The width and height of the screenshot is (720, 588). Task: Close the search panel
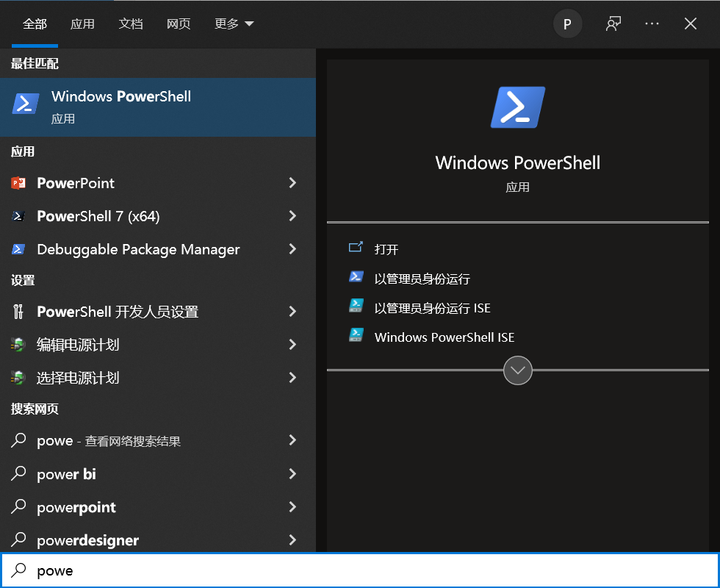690,24
